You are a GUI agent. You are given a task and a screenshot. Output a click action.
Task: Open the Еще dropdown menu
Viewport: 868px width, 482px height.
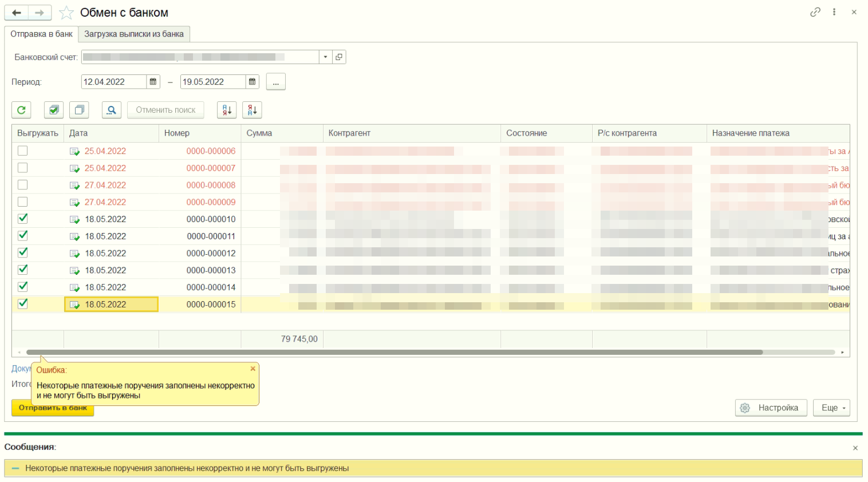[831, 408]
